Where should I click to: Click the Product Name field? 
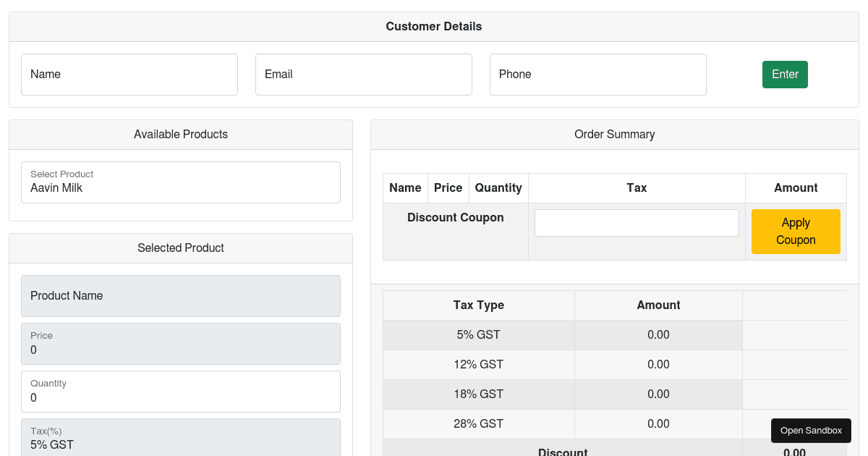pyautogui.click(x=180, y=295)
